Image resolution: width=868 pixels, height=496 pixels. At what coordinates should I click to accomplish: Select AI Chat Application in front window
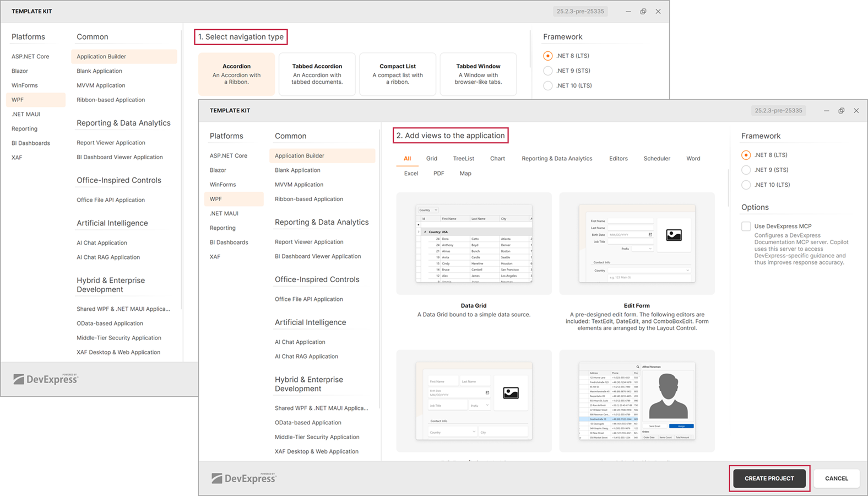300,342
